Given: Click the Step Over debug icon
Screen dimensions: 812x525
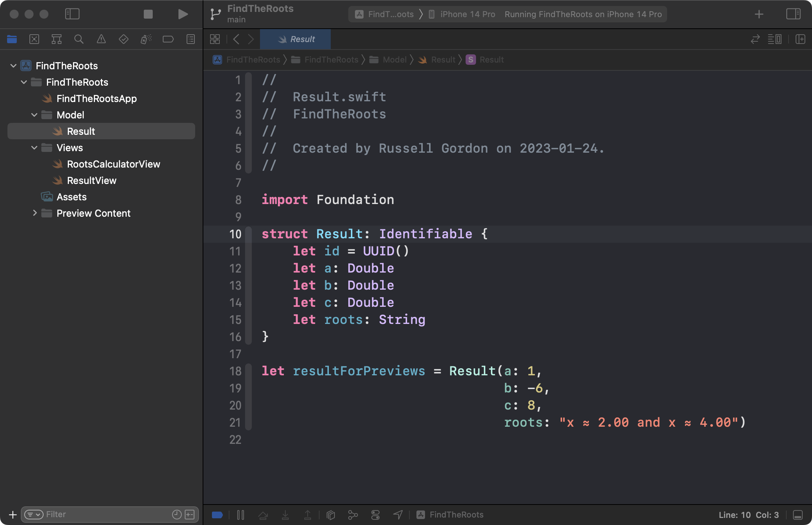Looking at the screenshot, I should click(263, 515).
